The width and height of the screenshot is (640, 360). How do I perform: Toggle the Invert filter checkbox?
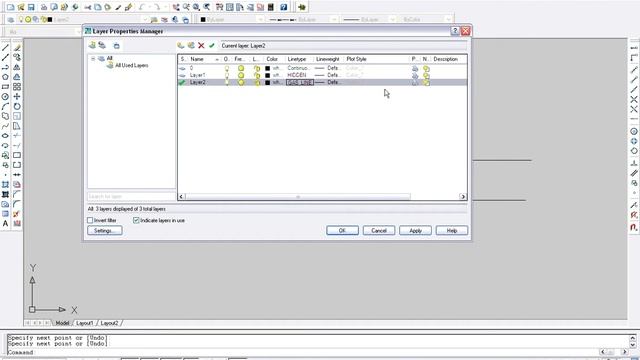pyautogui.click(x=90, y=220)
